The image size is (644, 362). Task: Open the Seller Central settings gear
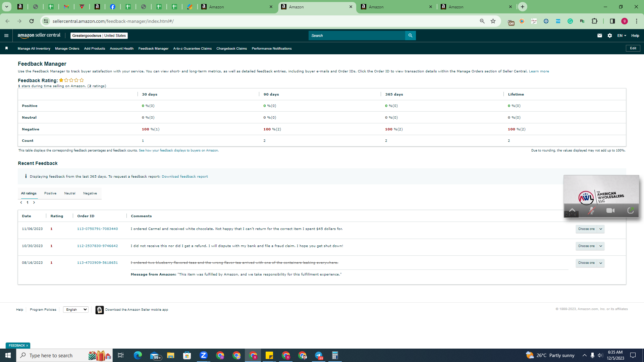[x=610, y=36]
